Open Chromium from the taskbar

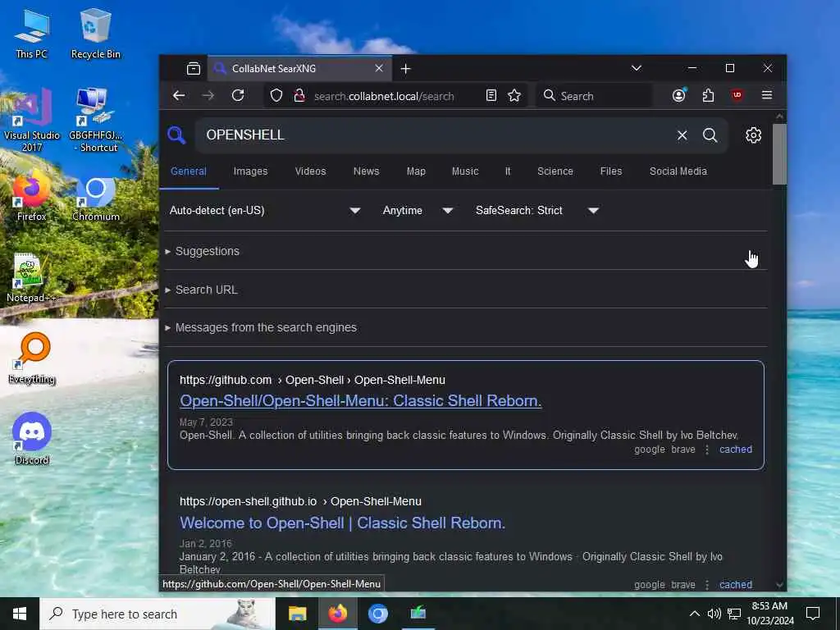[377, 614]
